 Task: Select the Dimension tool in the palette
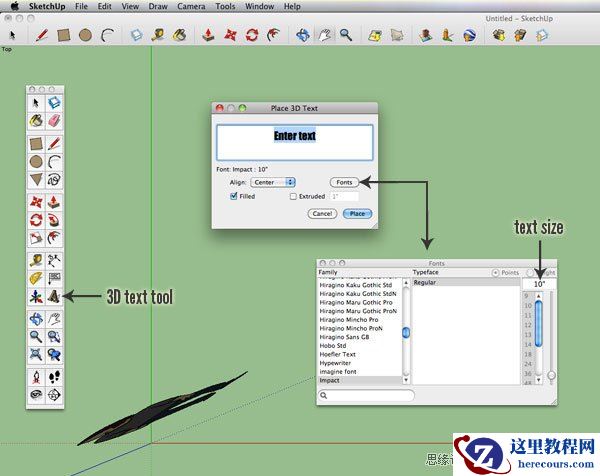pos(54,261)
